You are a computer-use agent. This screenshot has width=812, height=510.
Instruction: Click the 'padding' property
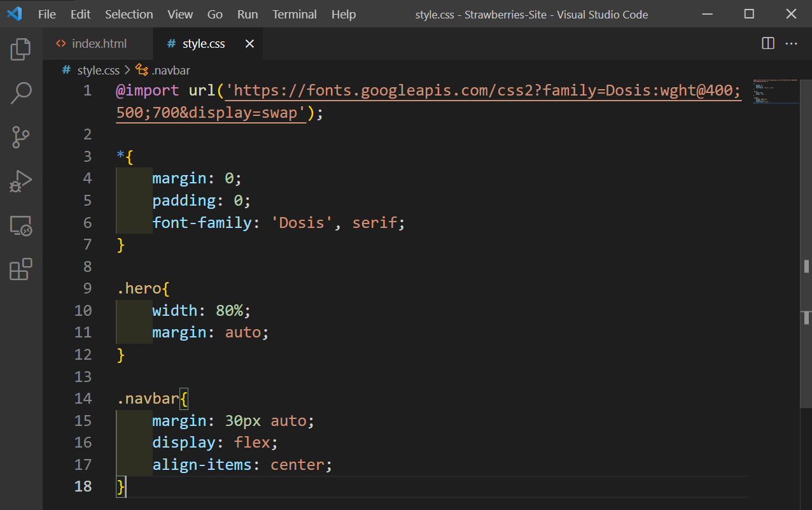click(184, 201)
